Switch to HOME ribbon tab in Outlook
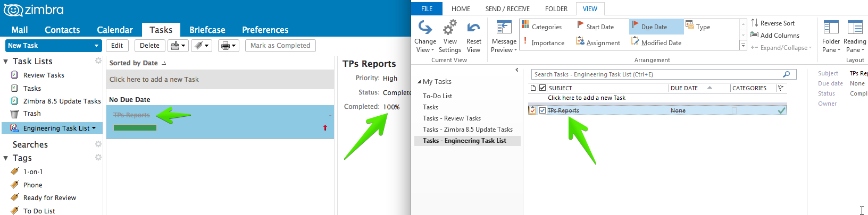Image resolution: width=868 pixels, height=215 pixels. pos(461,8)
